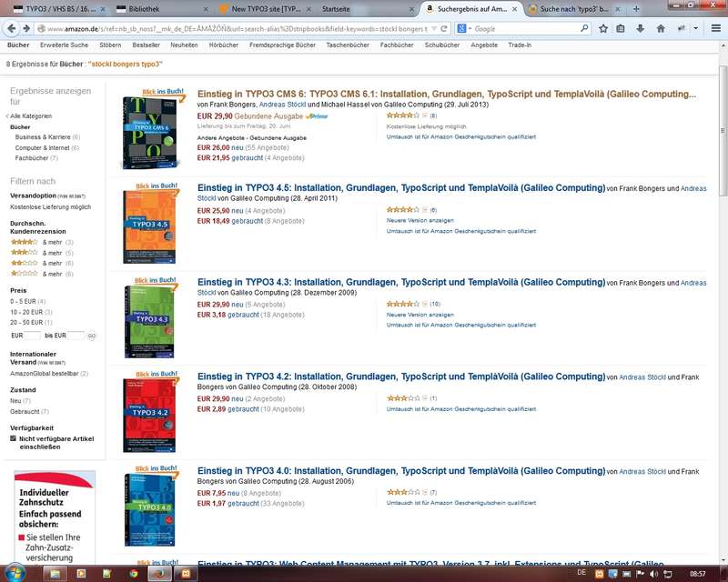The image size is (728, 582).
Task: Open the Hörbücher menu item
Action: 223,45
